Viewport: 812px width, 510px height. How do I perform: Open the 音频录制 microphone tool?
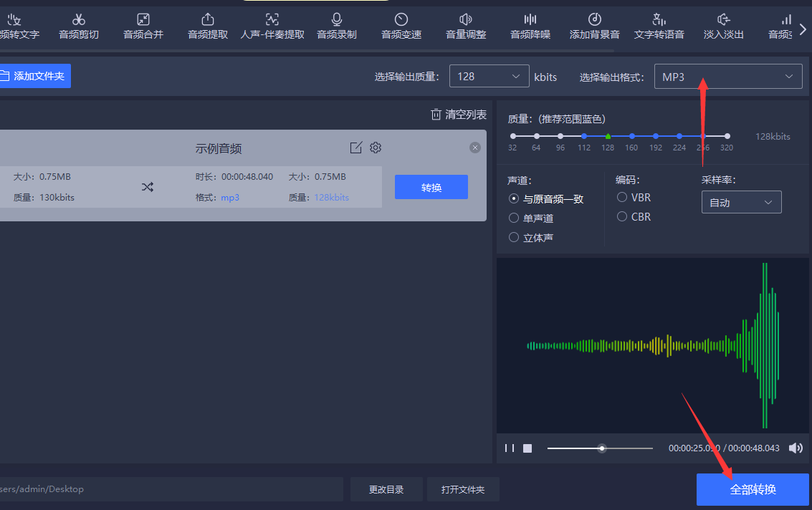pyautogui.click(x=337, y=27)
